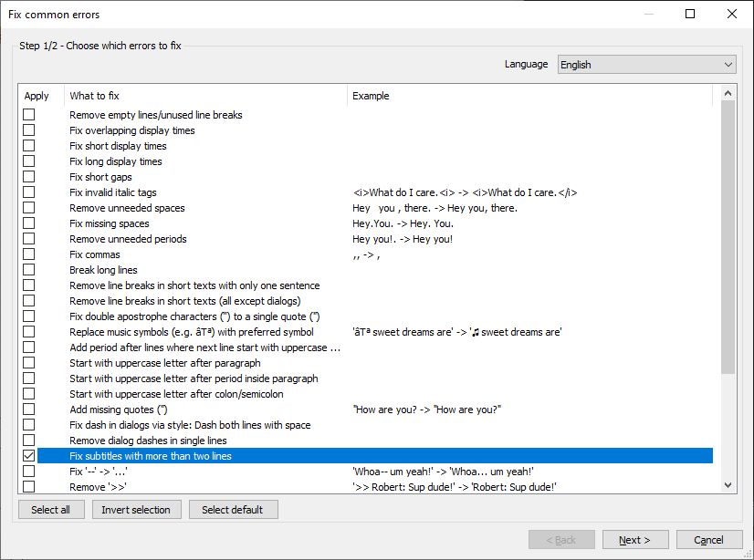The height and width of the screenshot is (560, 754).
Task: Check "Remove empty lines/unused line breaks"
Action: [x=28, y=115]
